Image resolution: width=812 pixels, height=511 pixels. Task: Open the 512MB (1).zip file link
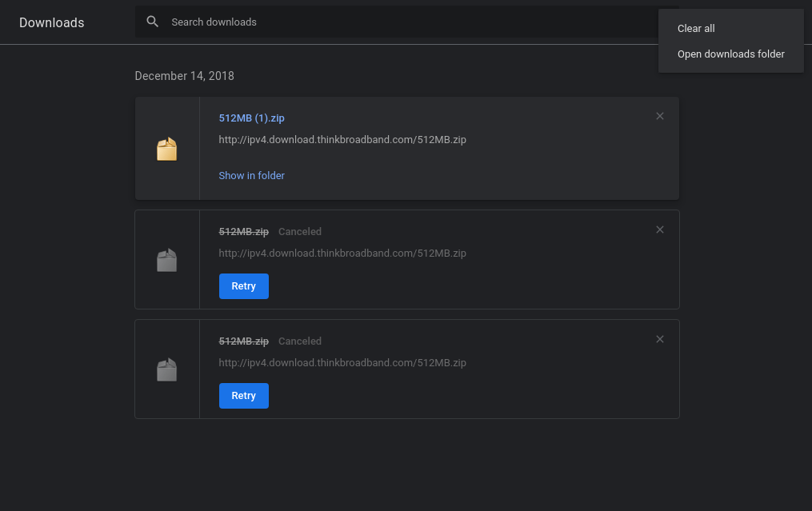251,118
